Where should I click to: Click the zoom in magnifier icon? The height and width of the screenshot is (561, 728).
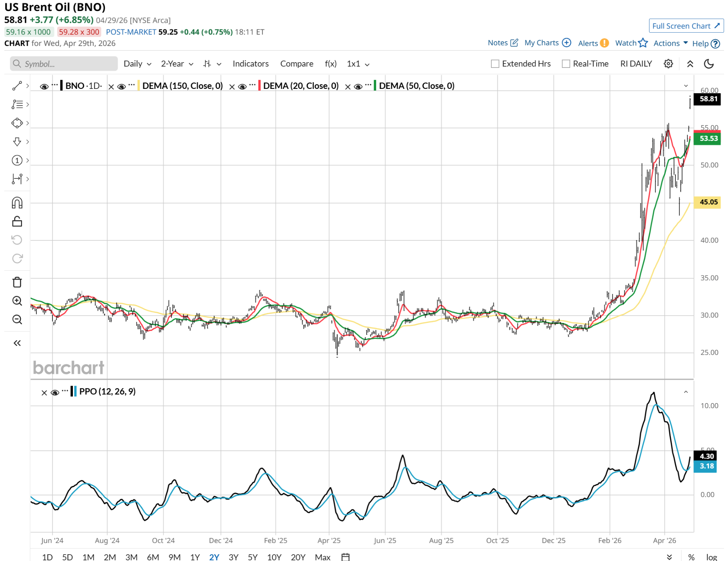[17, 301]
